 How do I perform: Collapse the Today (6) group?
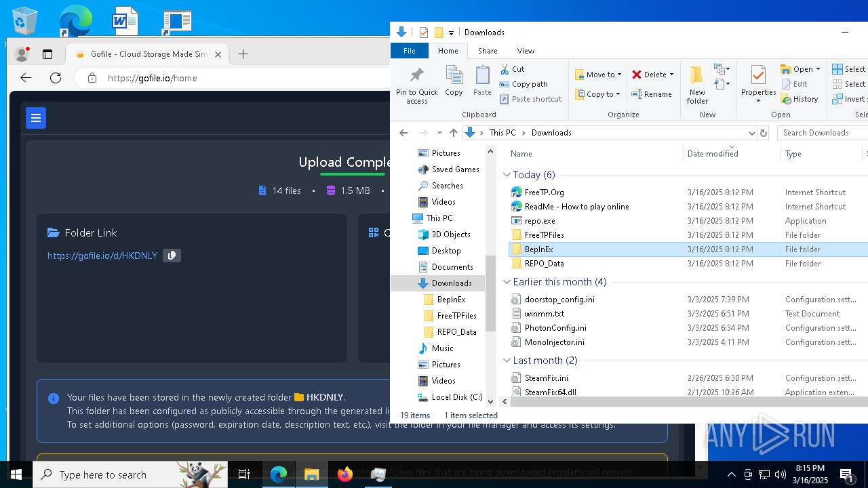coord(507,175)
